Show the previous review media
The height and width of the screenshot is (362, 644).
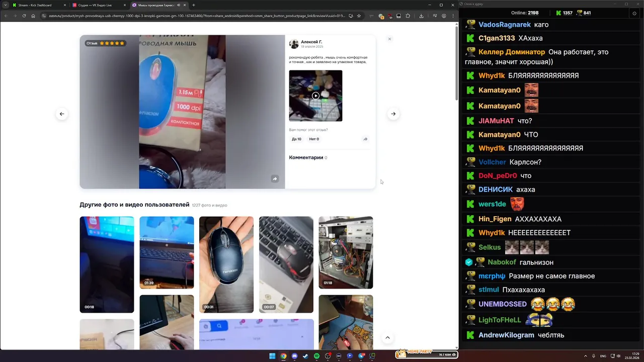click(62, 114)
